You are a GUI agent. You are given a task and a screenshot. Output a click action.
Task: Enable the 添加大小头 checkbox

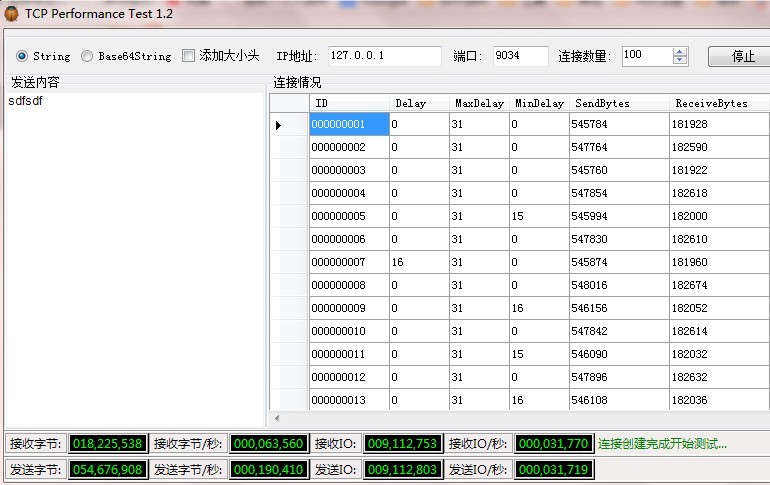pyautogui.click(x=188, y=55)
